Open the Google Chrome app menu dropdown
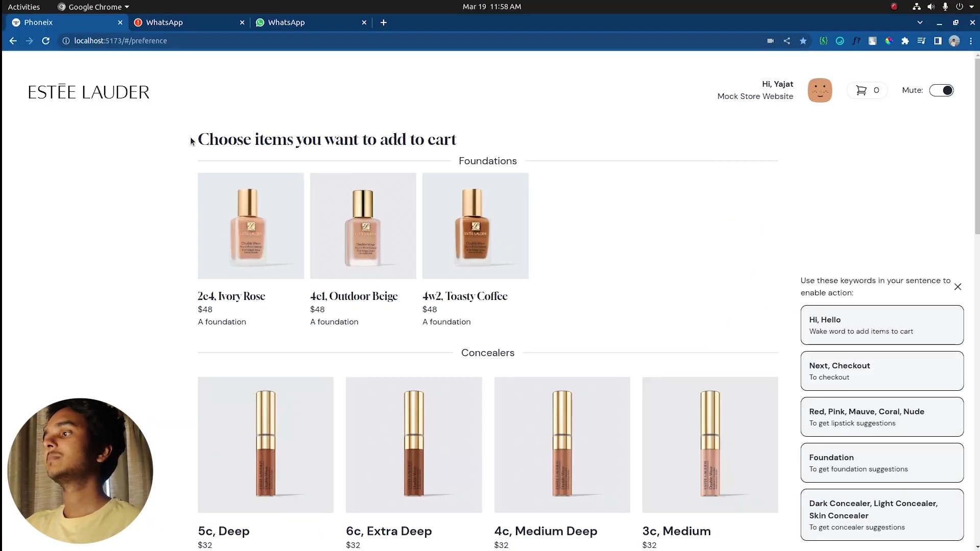The image size is (980, 551). [x=94, y=7]
